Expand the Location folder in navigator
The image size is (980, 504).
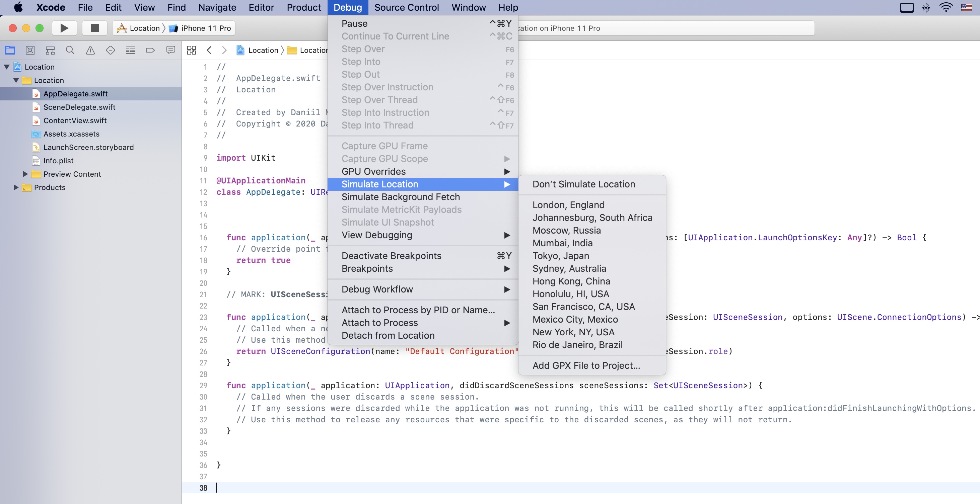click(x=15, y=80)
